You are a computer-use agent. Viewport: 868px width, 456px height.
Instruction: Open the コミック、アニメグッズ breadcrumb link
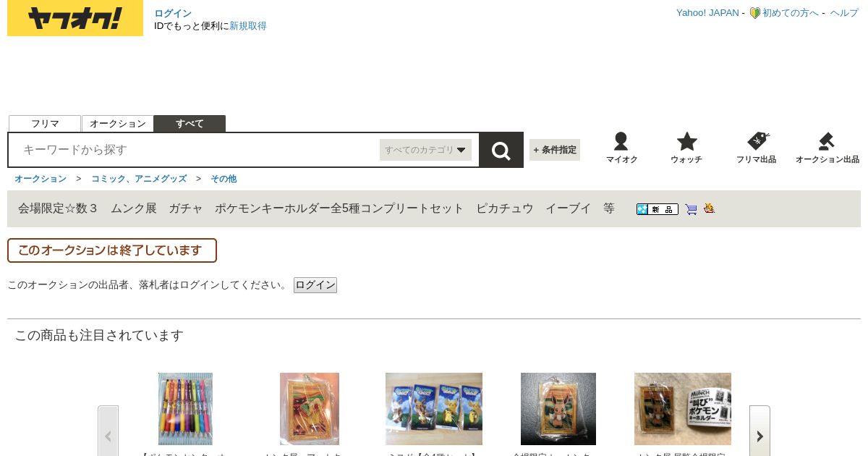coord(139,179)
